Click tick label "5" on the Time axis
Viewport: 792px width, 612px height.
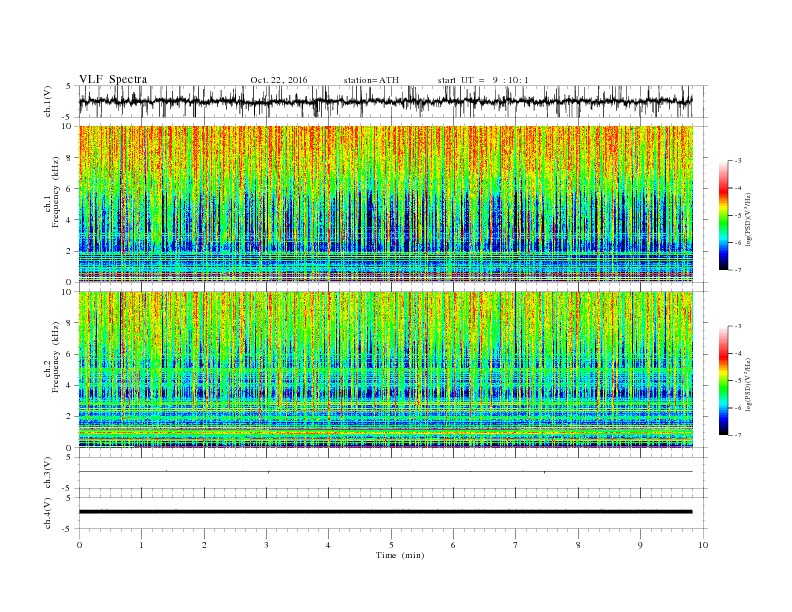(x=391, y=545)
